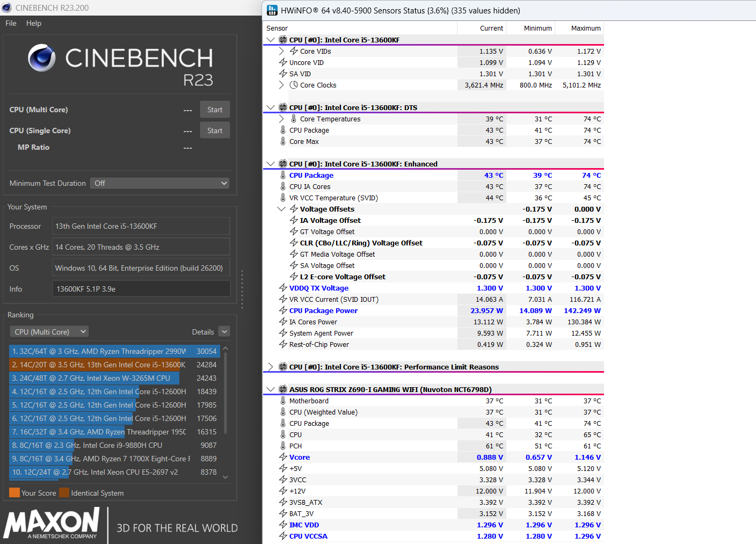Image resolution: width=756 pixels, height=544 pixels.
Task: Click the lightning icon beside BAT_3V
Action: 283,513
